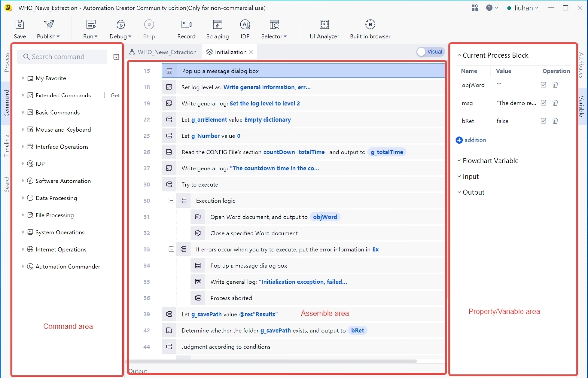Toggle the Visual view switch
The height and width of the screenshot is (378, 588).
pos(431,52)
